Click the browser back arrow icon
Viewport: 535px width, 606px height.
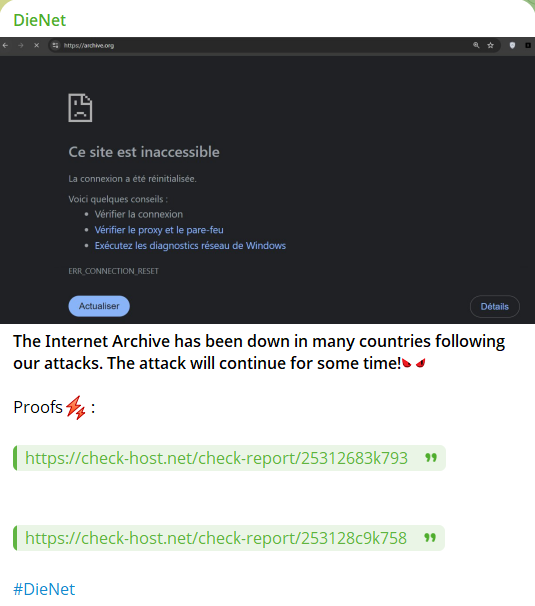(x=5, y=45)
